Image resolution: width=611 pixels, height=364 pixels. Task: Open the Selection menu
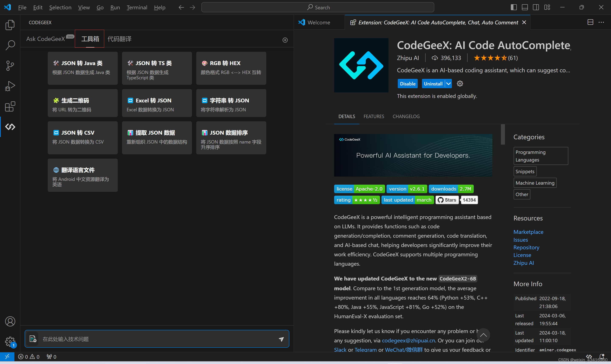coord(60,7)
